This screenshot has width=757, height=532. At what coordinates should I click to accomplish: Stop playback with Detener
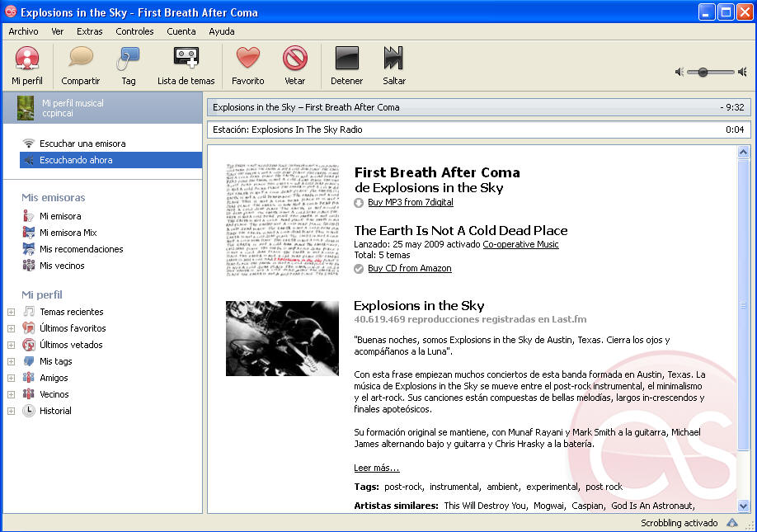pos(346,65)
